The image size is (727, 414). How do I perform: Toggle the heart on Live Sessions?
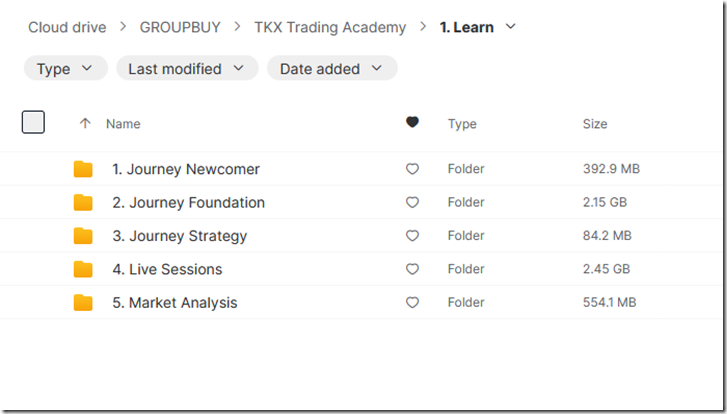[412, 269]
